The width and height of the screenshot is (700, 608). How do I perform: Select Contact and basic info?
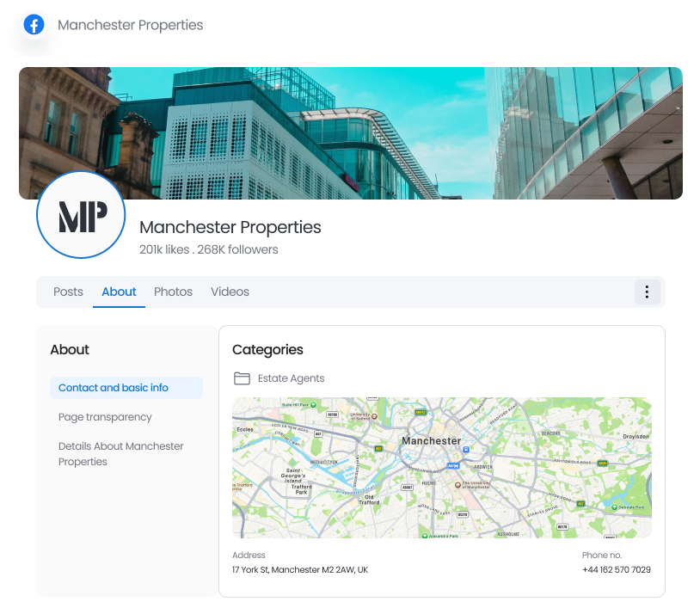point(126,388)
